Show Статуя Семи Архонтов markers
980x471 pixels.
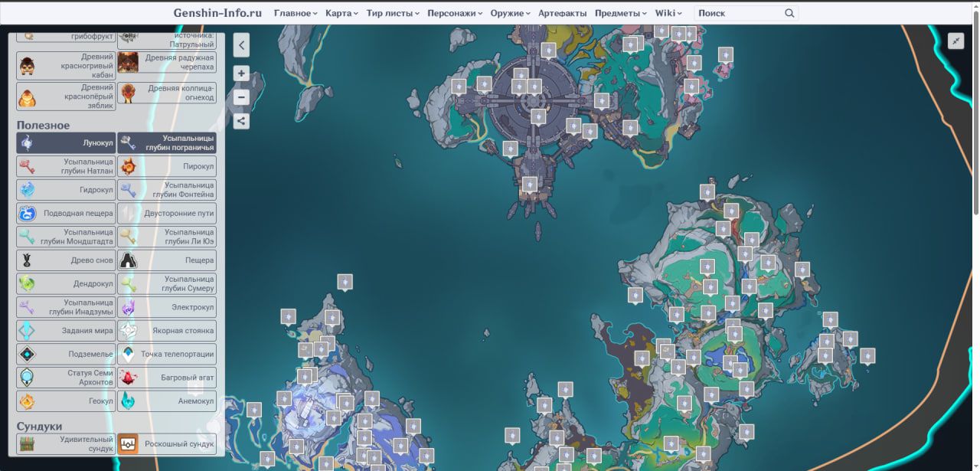[x=66, y=378]
